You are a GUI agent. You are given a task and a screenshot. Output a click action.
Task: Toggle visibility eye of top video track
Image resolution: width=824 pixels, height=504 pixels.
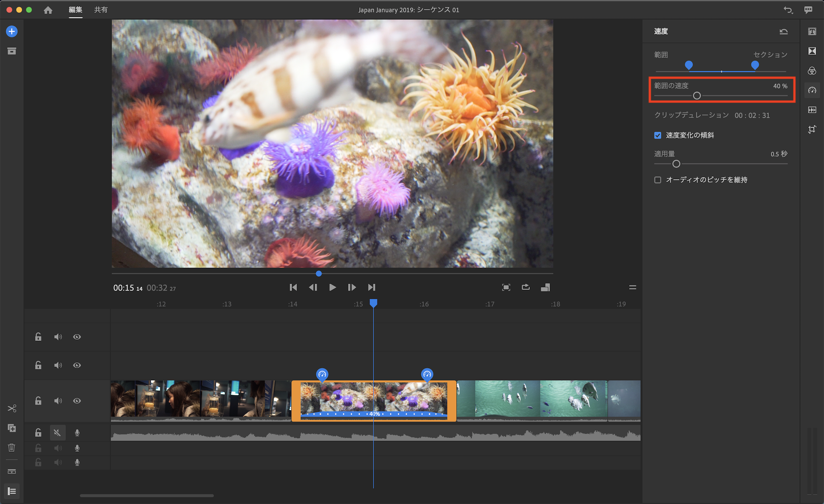point(77,337)
